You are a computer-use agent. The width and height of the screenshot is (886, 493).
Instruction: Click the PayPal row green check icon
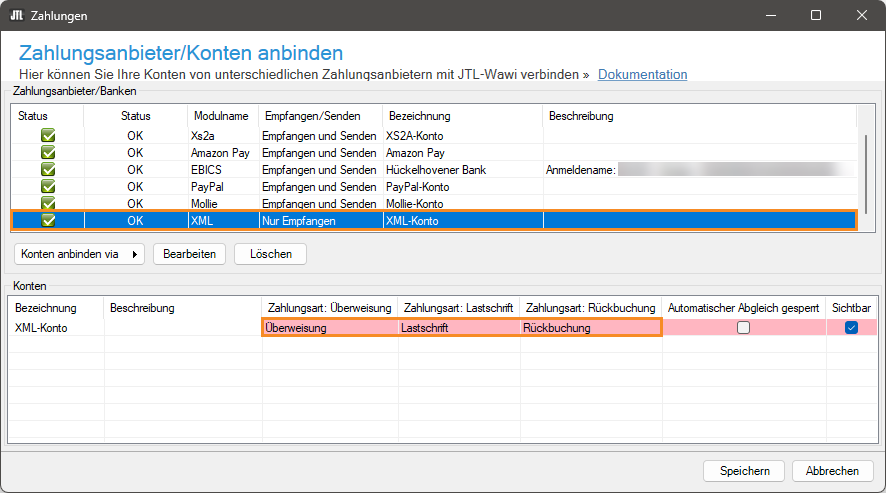(47, 187)
